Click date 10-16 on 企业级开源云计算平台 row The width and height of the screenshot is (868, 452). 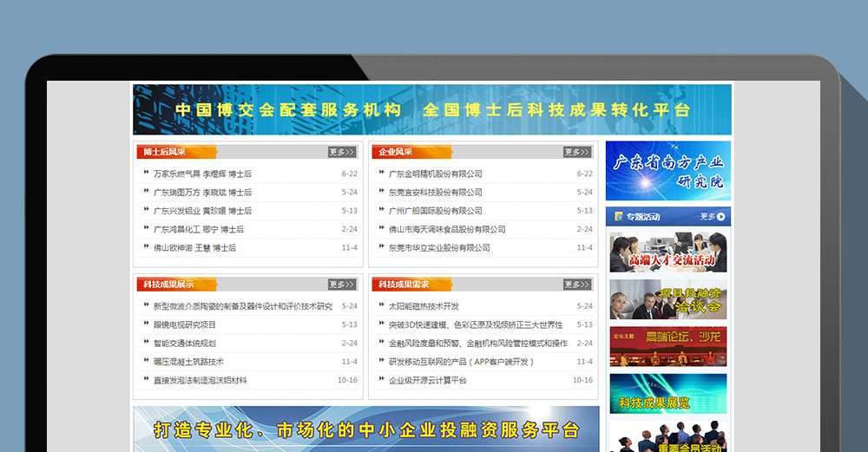(x=582, y=381)
